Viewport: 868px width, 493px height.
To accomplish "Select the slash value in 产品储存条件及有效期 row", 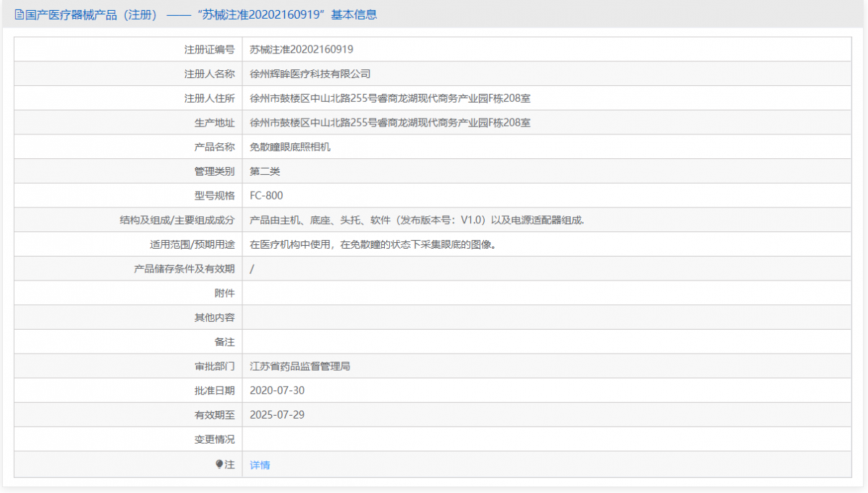I will tap(252, 269).
